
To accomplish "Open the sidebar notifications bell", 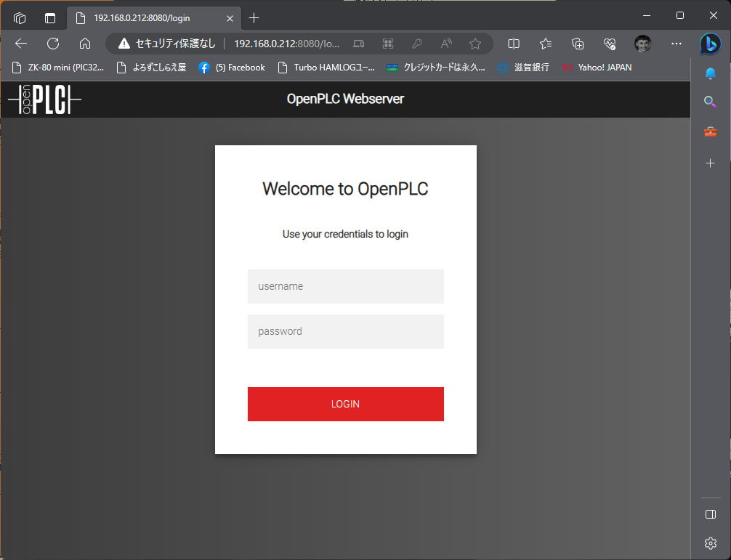I will point(711,73).
